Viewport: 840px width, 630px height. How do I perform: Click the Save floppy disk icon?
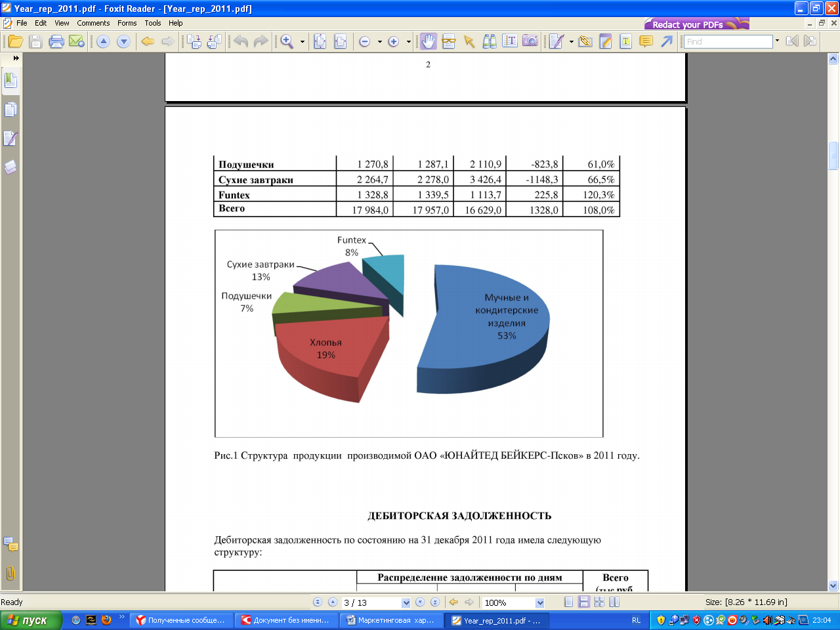pos(36,41)
